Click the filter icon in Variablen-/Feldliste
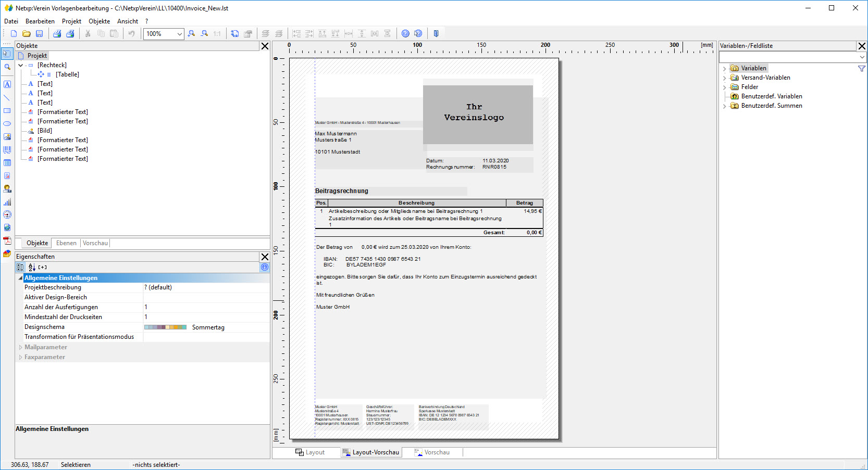868x470 pixels. (x=861, y=69)
